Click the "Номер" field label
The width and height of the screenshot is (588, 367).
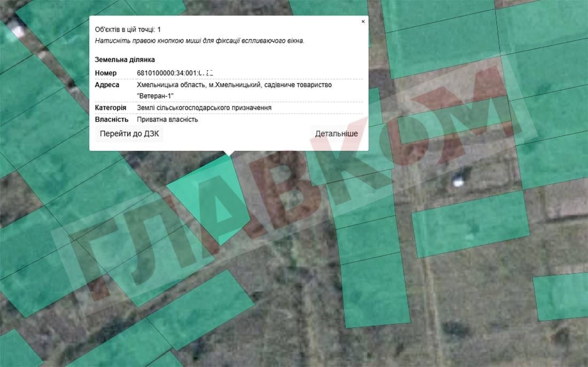point(105,73)
